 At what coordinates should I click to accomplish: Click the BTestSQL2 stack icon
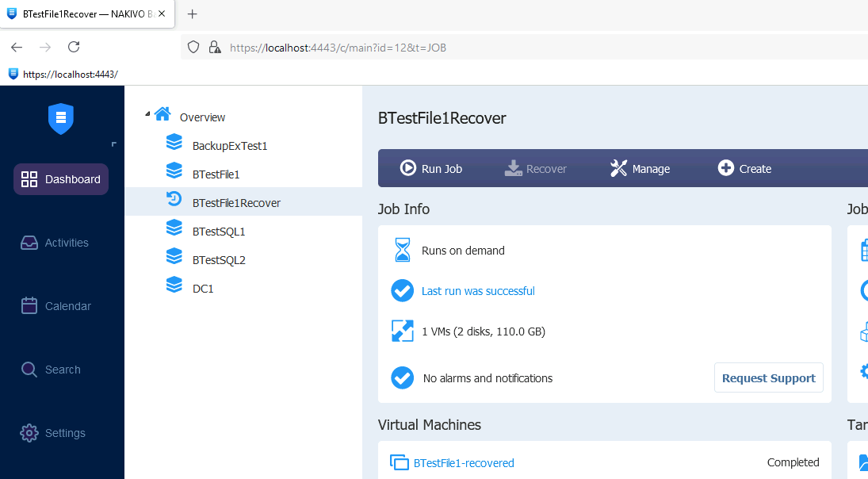click(174, 256)
